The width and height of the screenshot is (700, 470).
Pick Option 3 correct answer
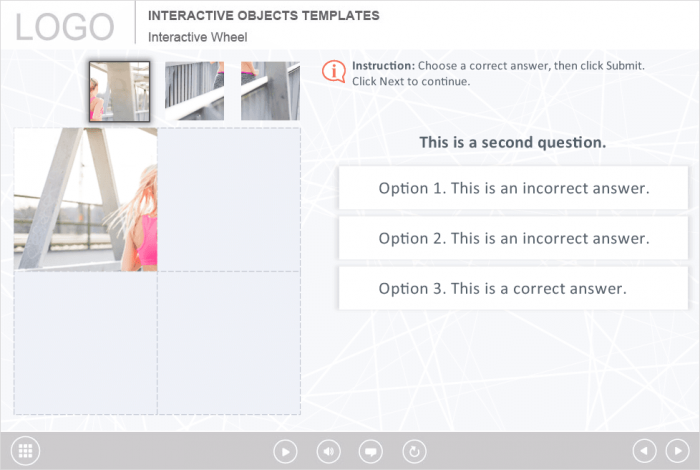tap(513, 288)
